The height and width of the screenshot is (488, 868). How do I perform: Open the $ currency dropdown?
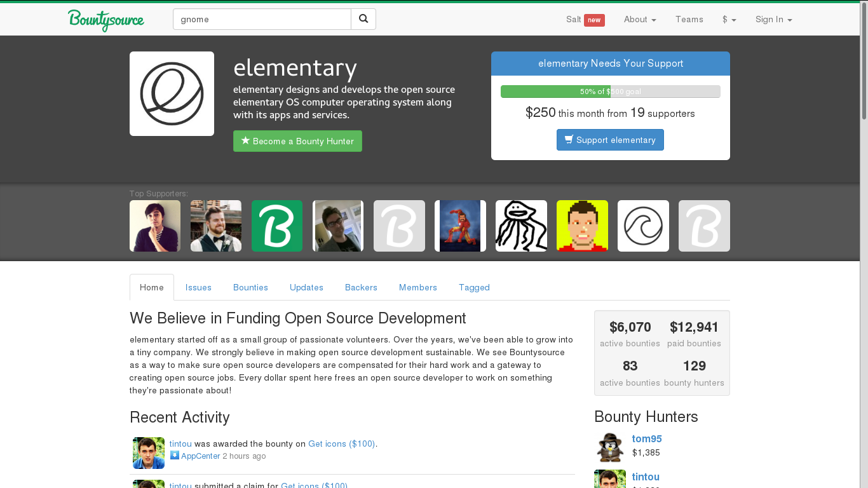[x=729, y=19]
